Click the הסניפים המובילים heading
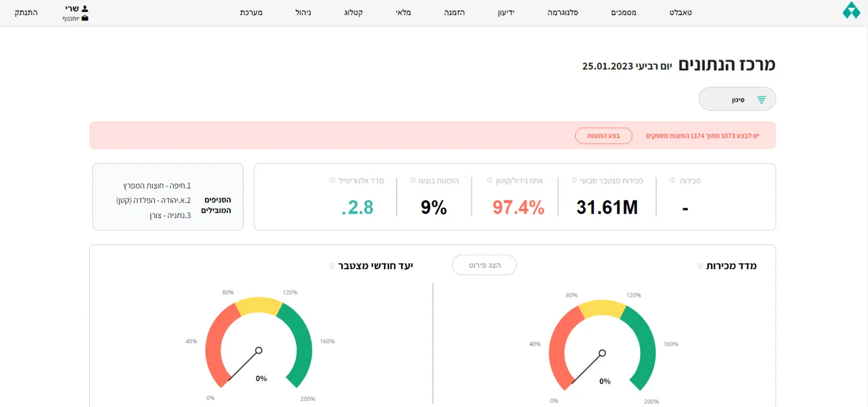 (x=216, y=205)
